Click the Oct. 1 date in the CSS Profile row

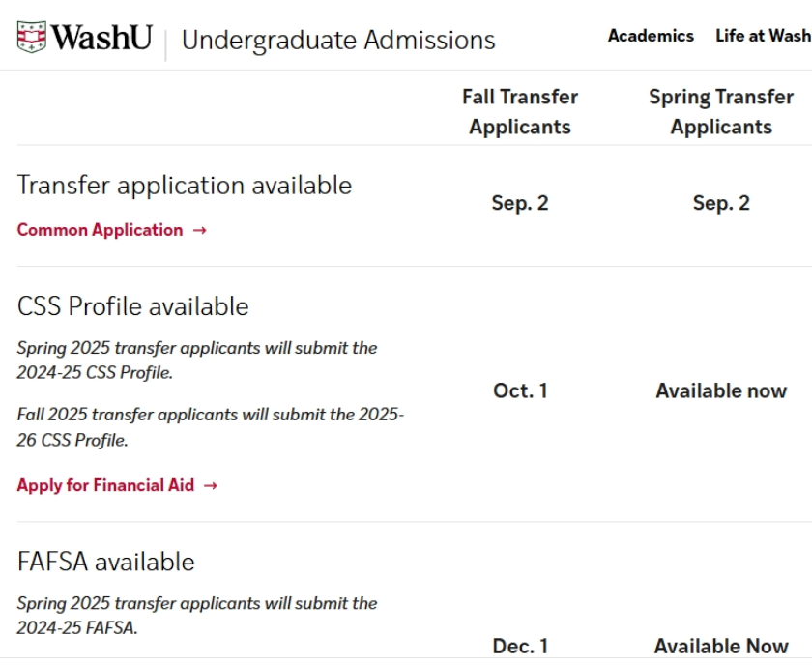click(x=520, y=391)
